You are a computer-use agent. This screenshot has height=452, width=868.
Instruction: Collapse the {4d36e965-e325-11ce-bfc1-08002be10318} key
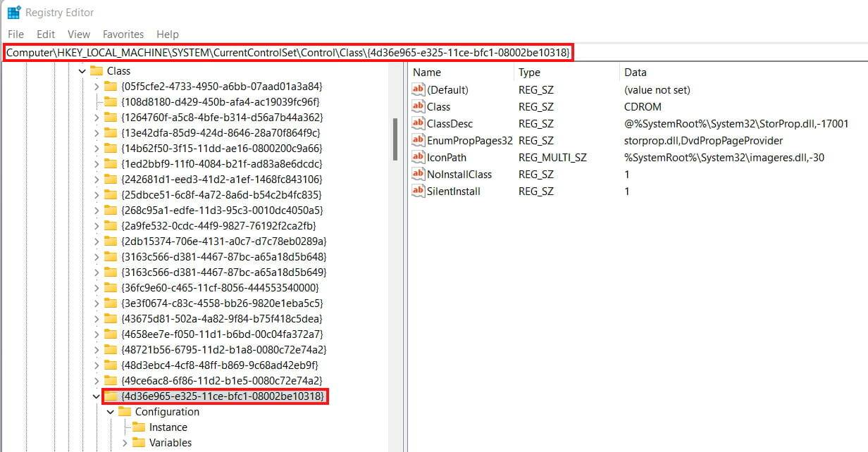(x=97, y=396)
